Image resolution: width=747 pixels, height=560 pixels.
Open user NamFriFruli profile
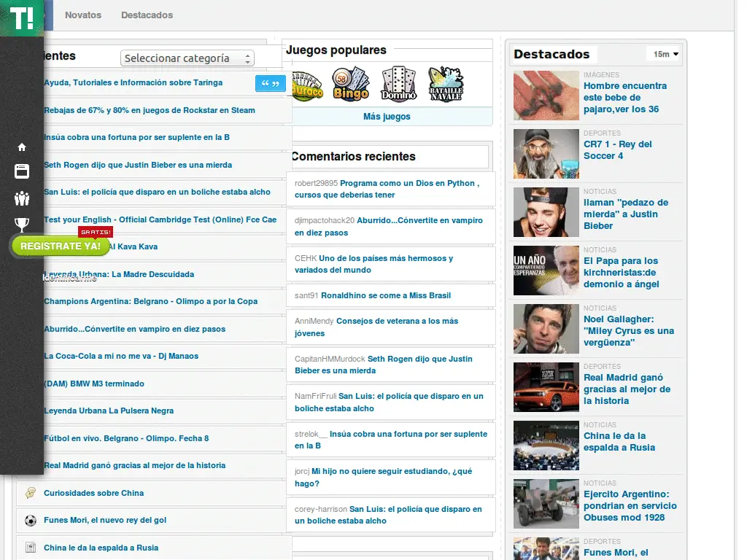pyautogui.click(x=315, y=396)
